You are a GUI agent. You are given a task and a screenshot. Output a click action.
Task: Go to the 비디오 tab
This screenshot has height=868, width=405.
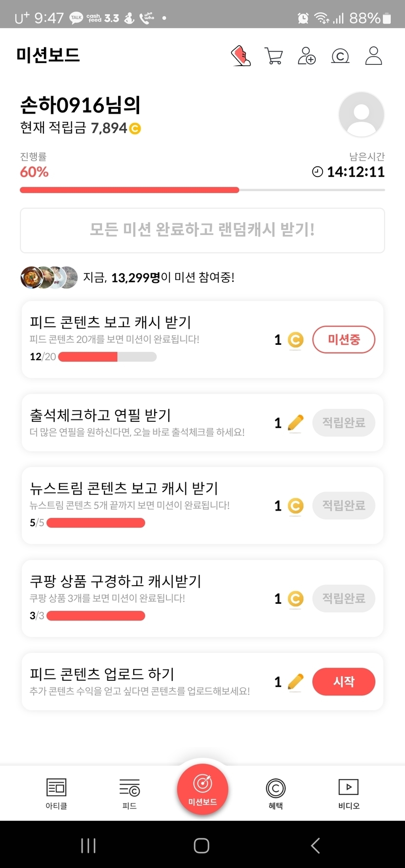(348, 793)
